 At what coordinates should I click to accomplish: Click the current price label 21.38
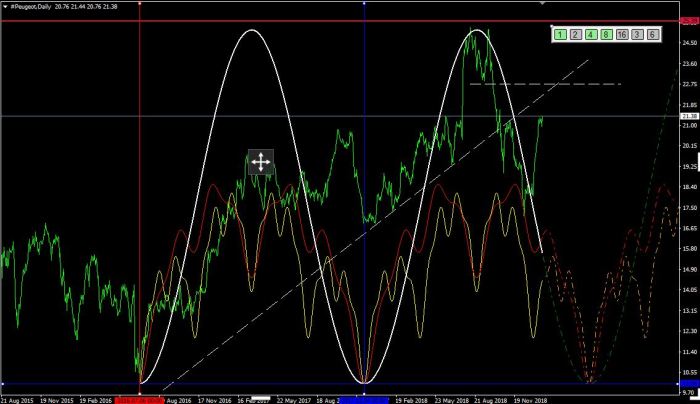tap(688, 116)
